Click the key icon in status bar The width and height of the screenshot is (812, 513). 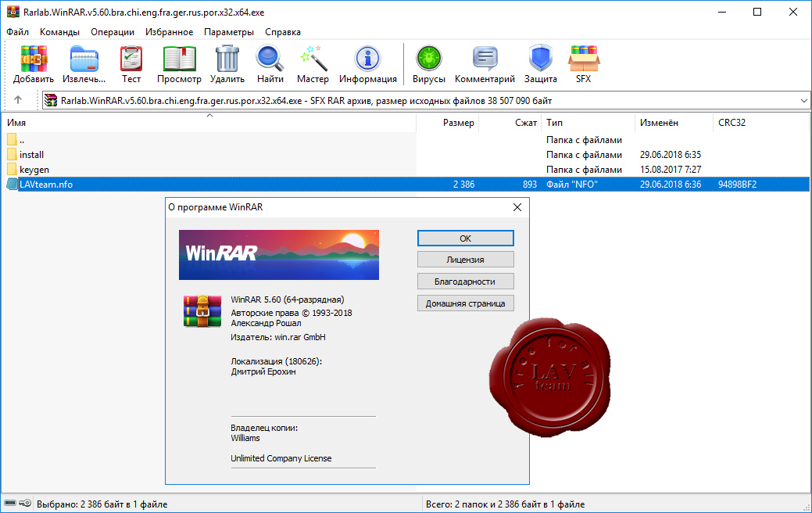point(25,503)
